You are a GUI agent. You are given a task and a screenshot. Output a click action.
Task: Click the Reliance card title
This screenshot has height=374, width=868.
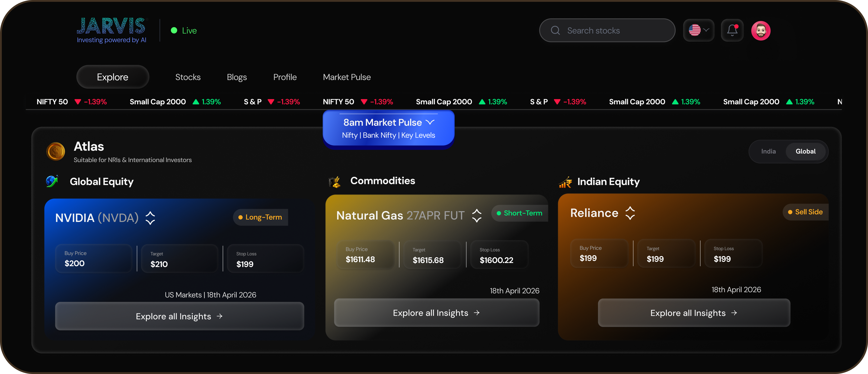(594, 213)
